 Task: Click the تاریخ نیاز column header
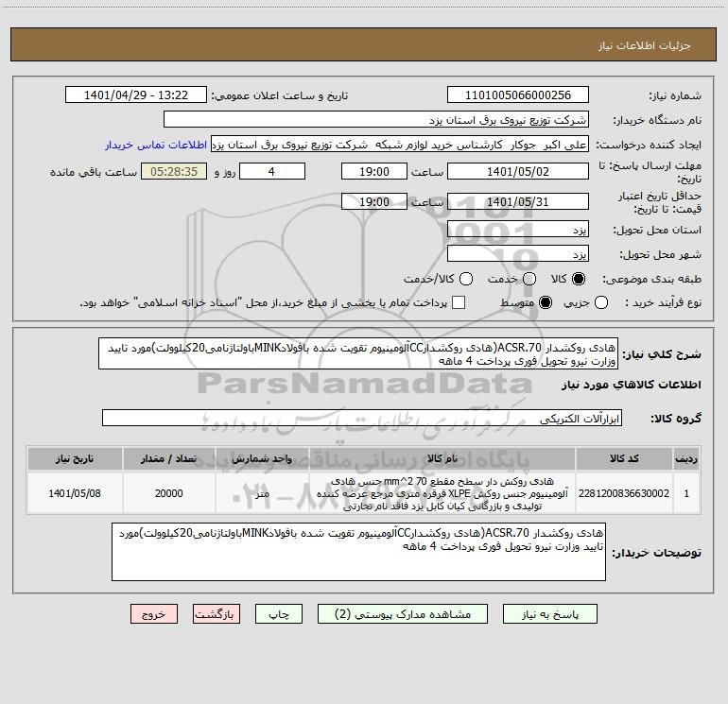(x=75, y=458)
